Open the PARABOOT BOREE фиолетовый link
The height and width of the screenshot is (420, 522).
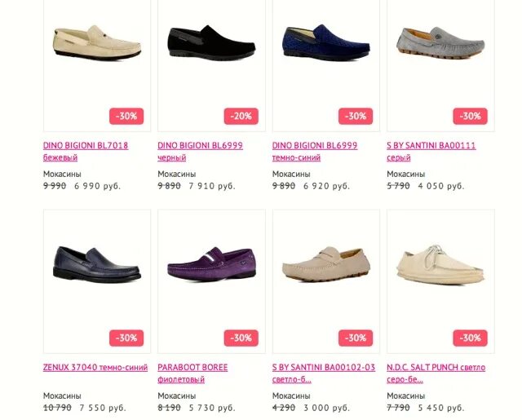[x=192, y=374]
